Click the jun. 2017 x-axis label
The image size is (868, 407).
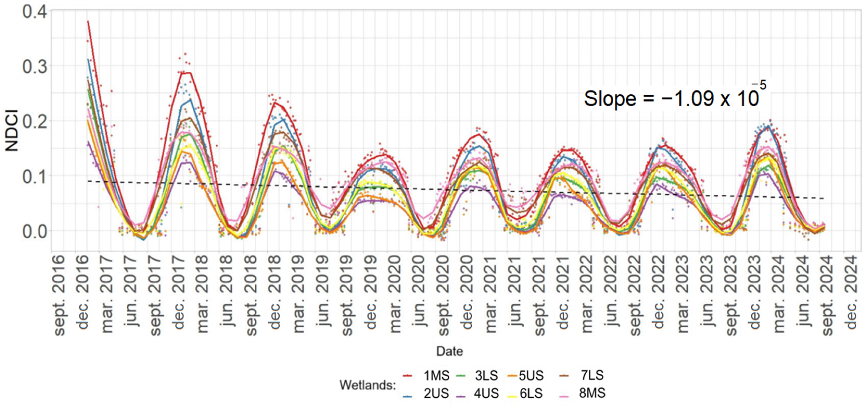[131, 291]
